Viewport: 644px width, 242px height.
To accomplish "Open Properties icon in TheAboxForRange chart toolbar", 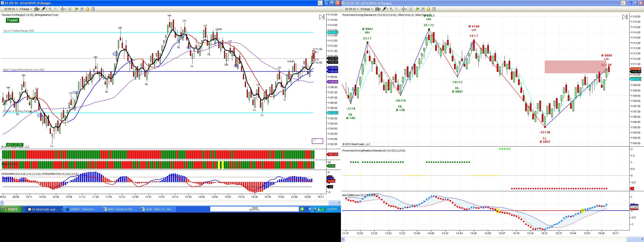I will pos(93,9).
